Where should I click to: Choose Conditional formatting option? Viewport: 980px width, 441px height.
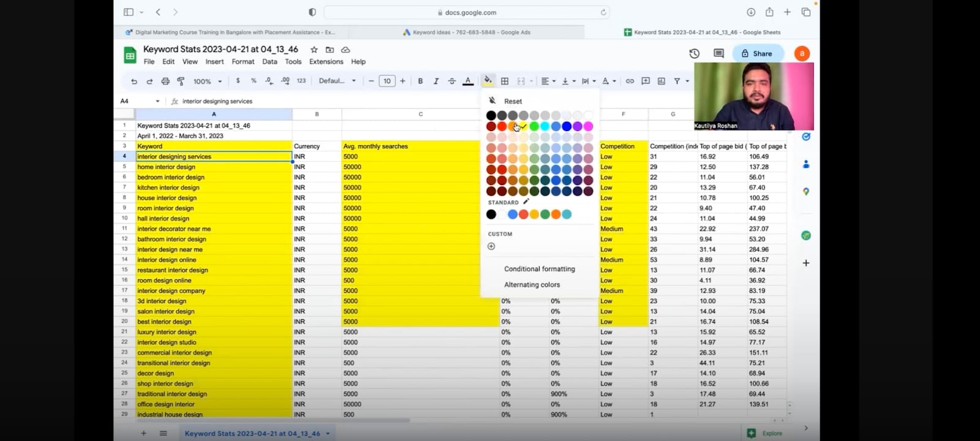(539, 269)
